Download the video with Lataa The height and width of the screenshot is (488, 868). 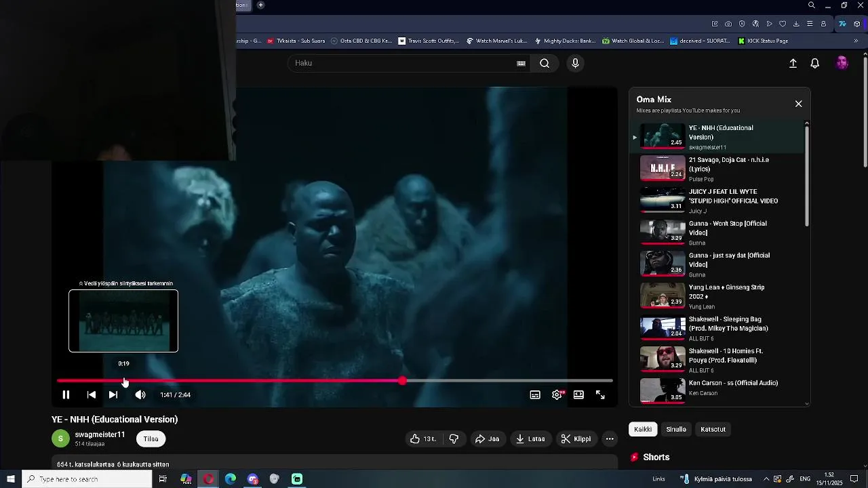click(530, 439)
